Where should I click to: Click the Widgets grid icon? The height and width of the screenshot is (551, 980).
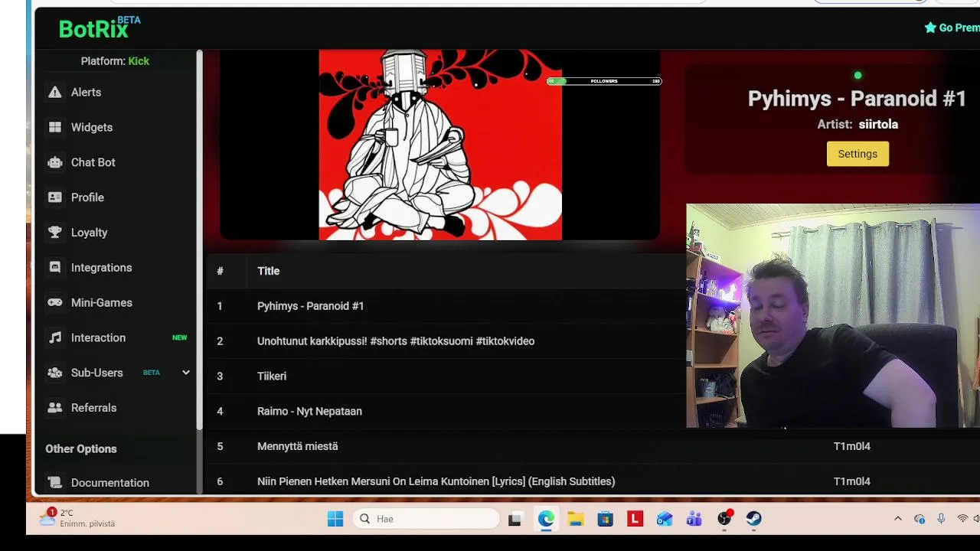[x=55, y=127]
